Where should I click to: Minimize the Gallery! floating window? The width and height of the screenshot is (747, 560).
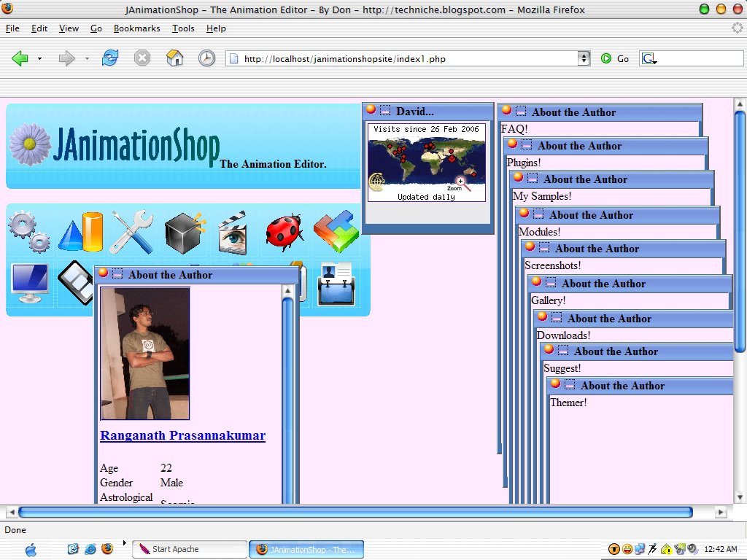click(x=550, y=282)
